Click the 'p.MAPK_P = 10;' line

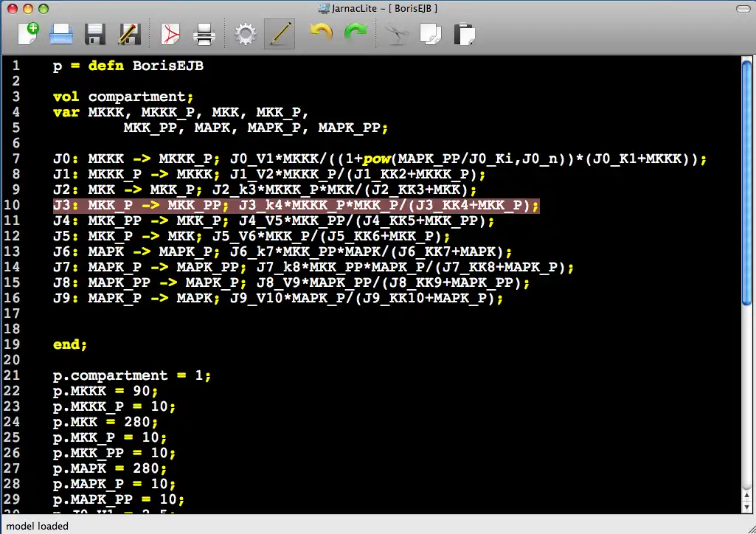click(114, 484)
